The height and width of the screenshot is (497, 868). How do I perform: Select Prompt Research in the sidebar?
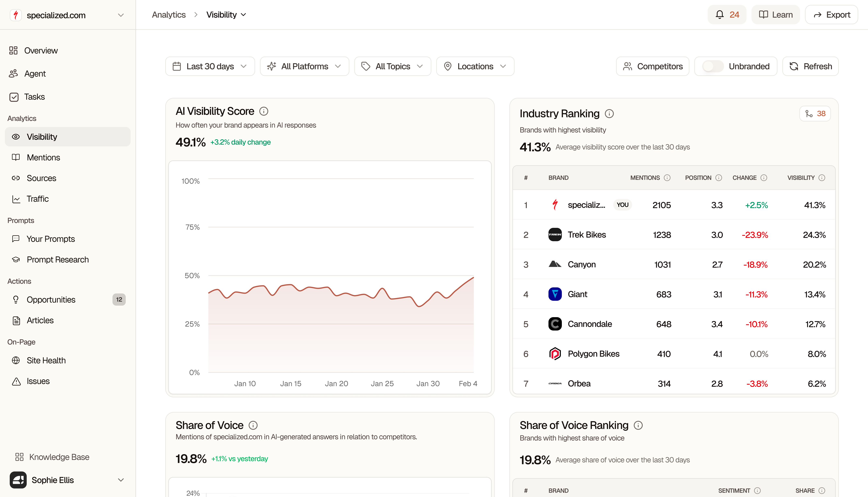coord(68,259)
